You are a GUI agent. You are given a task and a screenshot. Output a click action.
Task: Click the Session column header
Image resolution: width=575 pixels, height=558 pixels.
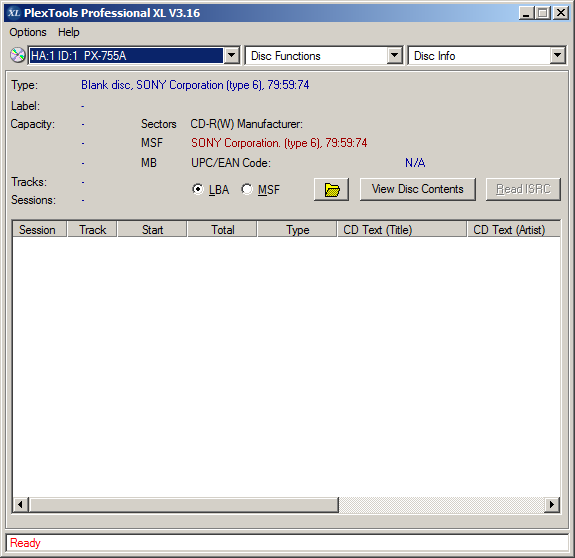click(x=39, y=230)
